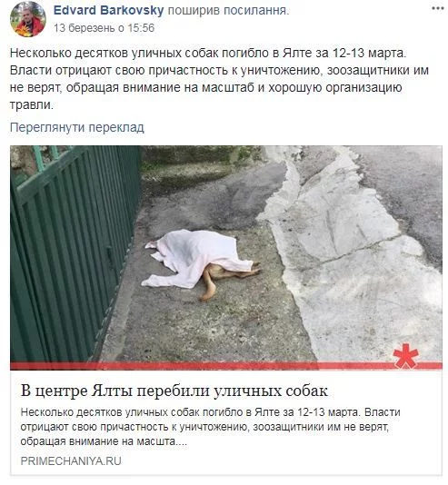The image size is (448, 485).
Task: Click the PRIMECHANIYA.RU source domain
Action: tap(71, 460)
